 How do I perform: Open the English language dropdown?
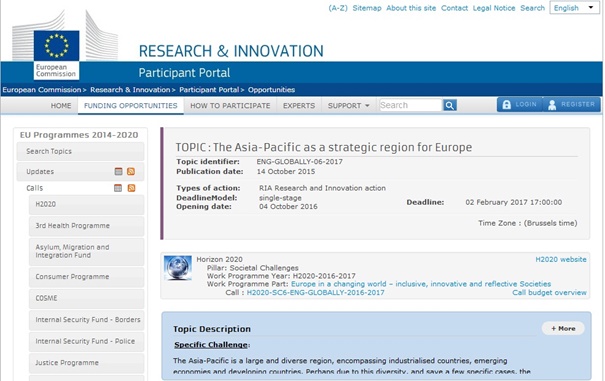[574, 8]
